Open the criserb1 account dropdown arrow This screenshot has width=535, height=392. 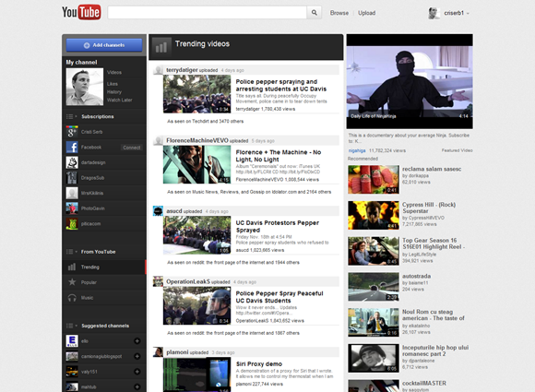(x=468, y=13)
